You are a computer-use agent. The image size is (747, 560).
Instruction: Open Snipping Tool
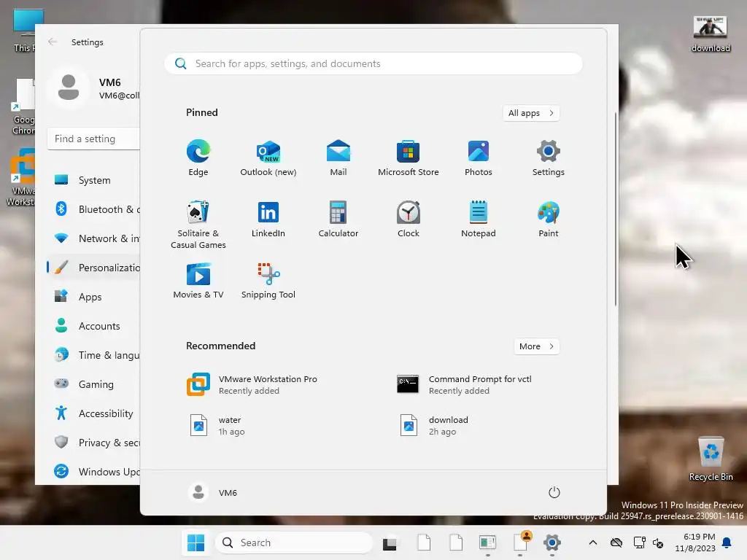pyautogui.click(x=268, y=281)
